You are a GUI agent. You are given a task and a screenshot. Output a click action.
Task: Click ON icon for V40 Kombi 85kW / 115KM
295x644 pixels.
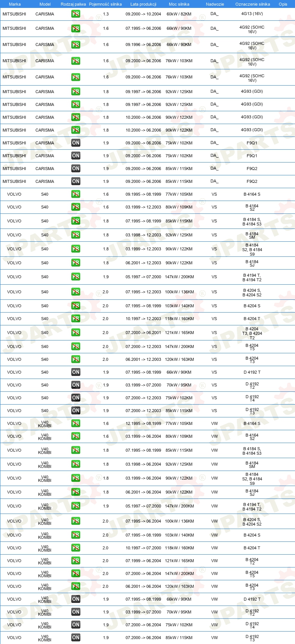coord(76,638)
